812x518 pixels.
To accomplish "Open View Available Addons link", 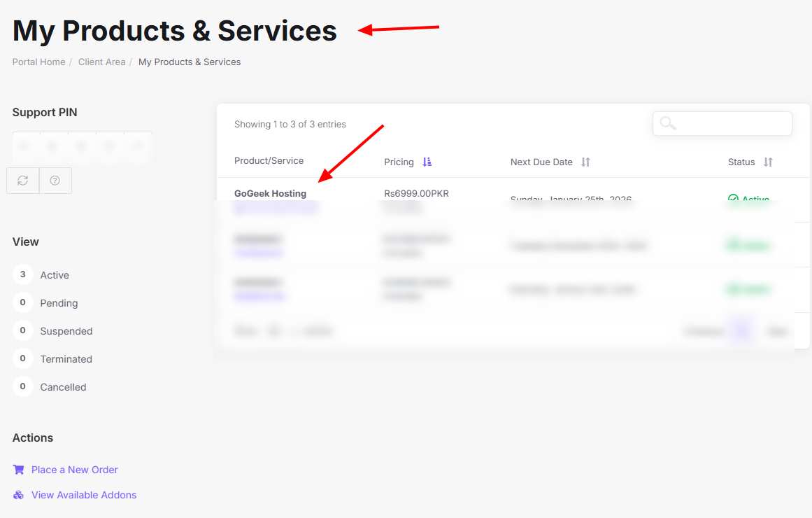I will pos(84,495).
